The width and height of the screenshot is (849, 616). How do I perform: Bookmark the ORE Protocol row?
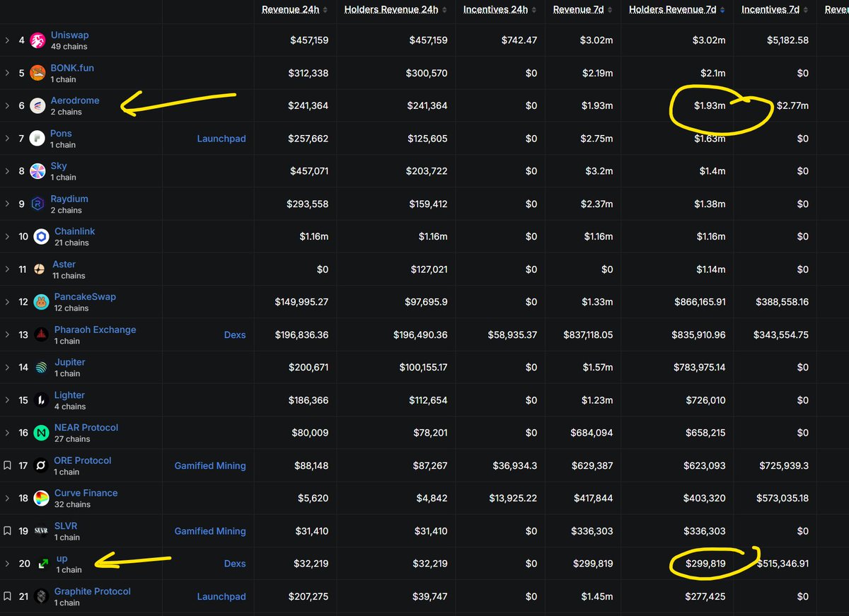7,465
